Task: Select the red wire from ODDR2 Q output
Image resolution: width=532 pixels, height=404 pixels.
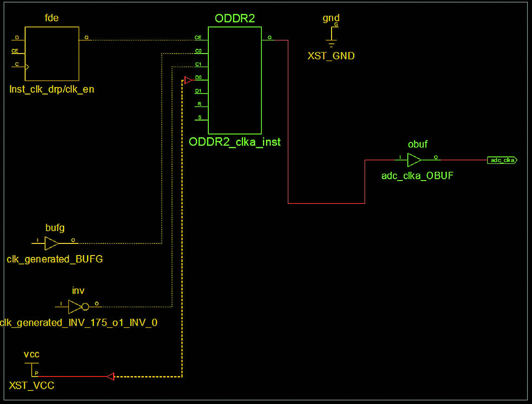Action: [x=288, y=121]
